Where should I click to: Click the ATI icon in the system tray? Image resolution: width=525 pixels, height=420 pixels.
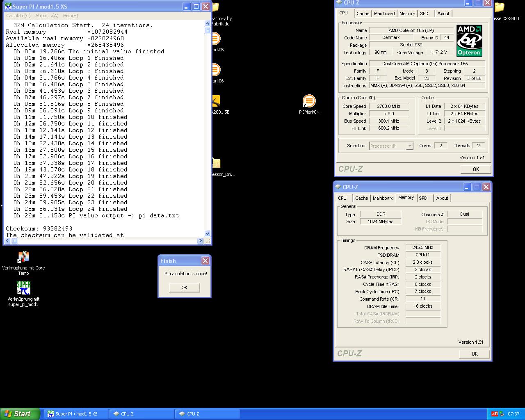point(494,414)
